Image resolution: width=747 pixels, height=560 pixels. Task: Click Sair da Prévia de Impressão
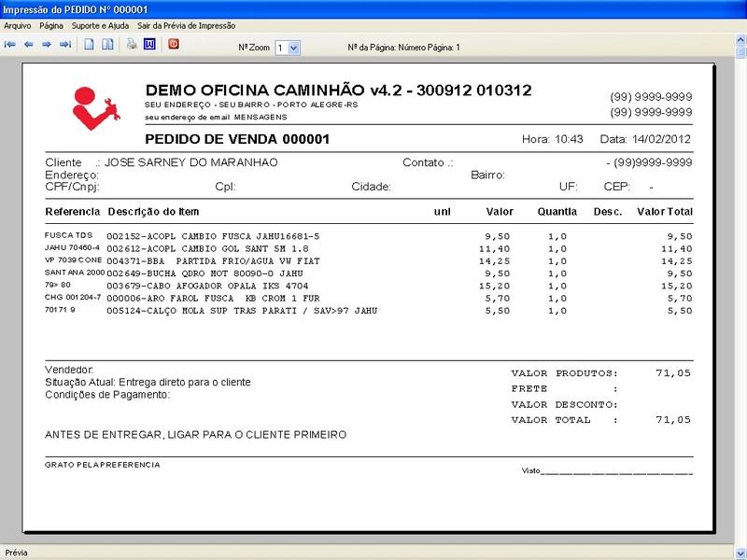coord(186,26)
